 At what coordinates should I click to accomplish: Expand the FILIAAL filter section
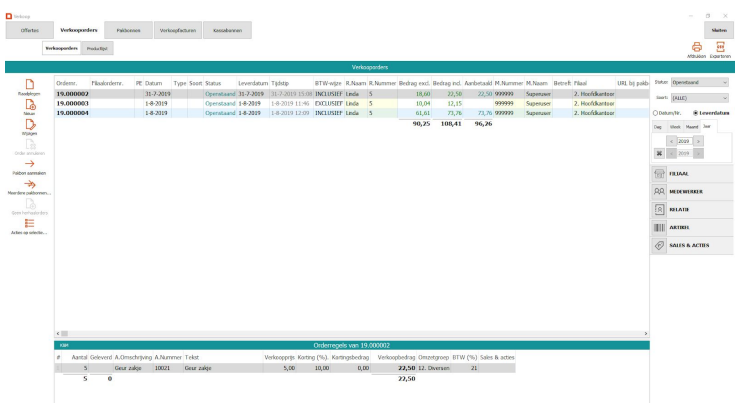pyautogui.click(x=696, y=173)
